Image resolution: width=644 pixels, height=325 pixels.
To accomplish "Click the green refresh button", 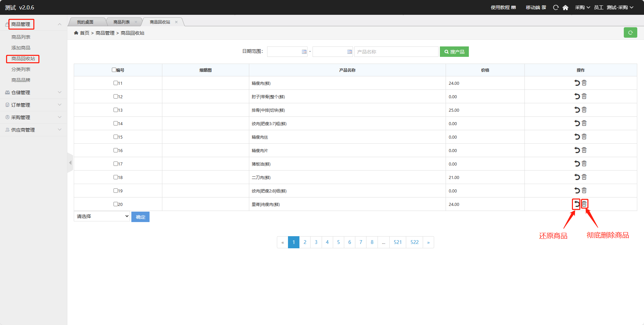I will coord(630,33).
